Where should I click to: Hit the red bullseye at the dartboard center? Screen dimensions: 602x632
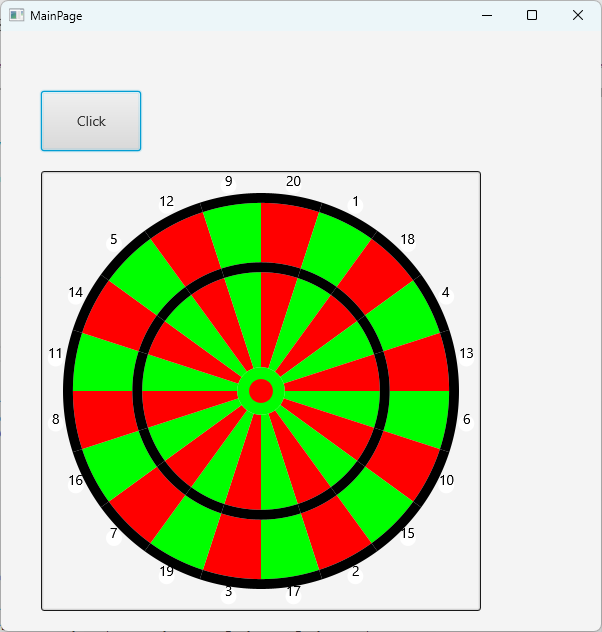click(x=261, y=391)
